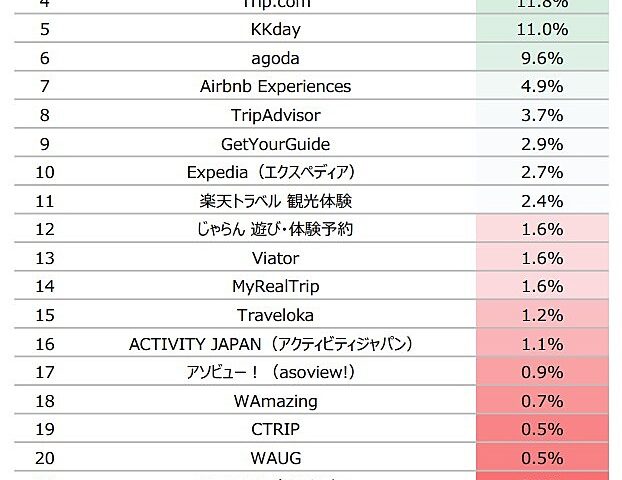Select the ACTIVITY JAPAN (アクティビティジャパン) cell

click(x=270, y=344)
